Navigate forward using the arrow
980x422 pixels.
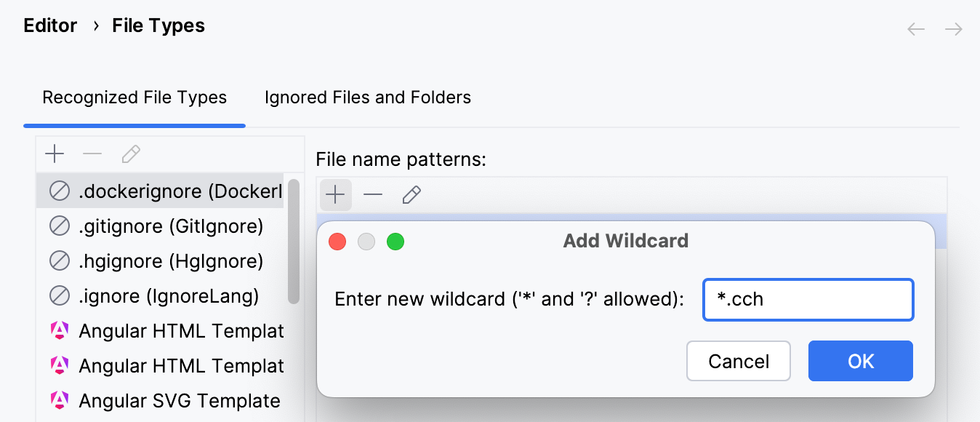click(x=954, y=28)
